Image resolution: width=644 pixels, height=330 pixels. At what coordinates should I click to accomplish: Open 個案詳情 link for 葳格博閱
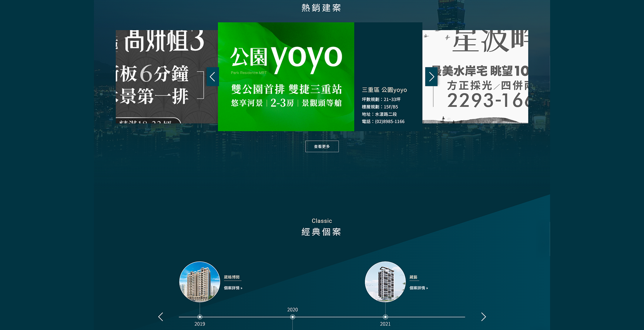(x=233, y=288)
